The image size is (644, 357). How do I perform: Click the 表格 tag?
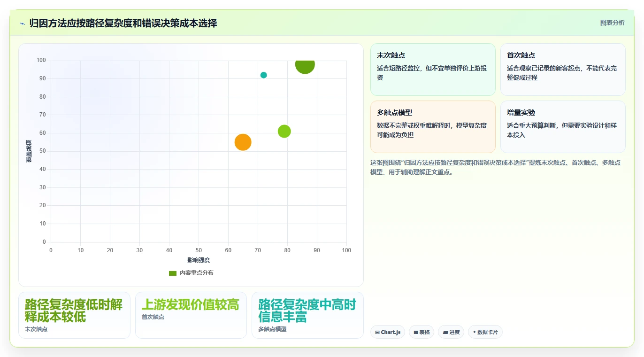[x=422, y=332]
